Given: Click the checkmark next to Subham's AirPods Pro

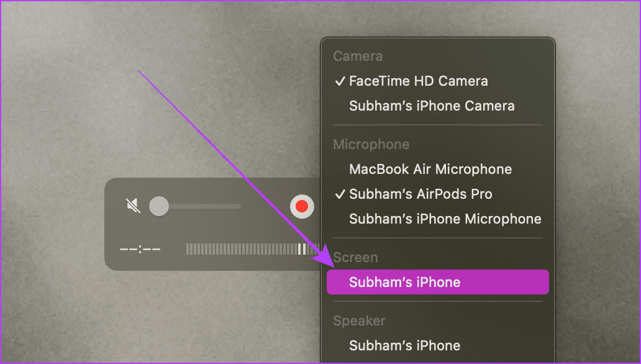Looking at the screenshot, I should (340, 194).
